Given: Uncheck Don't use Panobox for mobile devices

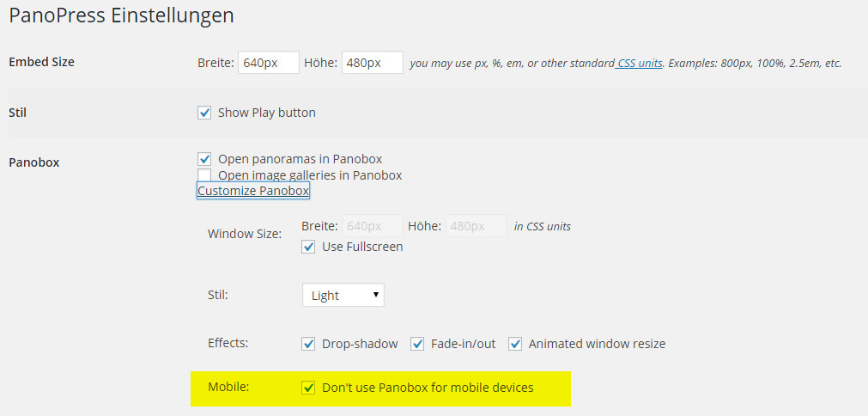Looking at the screenshot, I should pyautogui.click(x=308, y=388).
